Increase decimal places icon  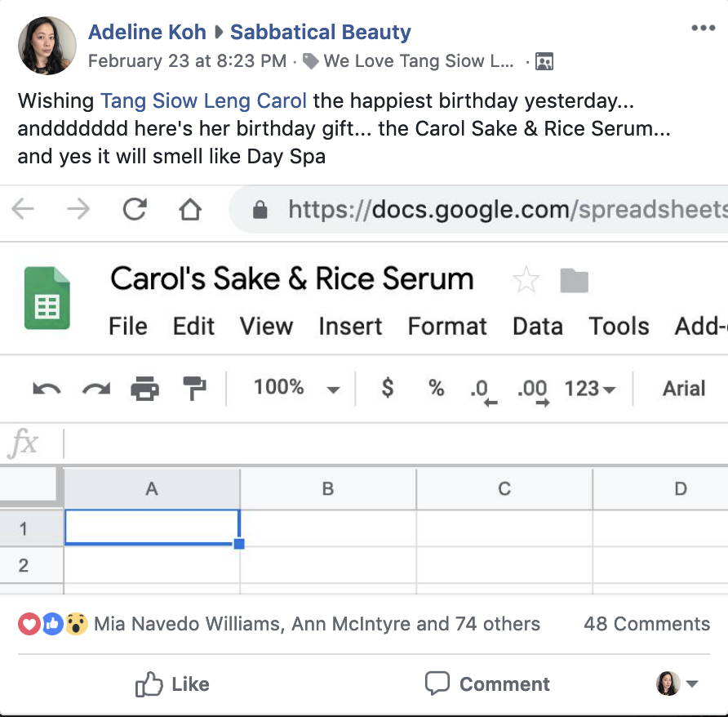pyautogui.click(x=533, y=392)
